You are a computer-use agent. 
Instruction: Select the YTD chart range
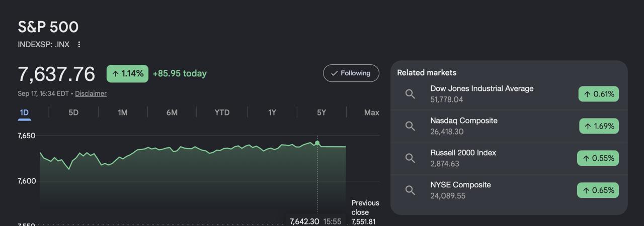[x=222, y=112]
